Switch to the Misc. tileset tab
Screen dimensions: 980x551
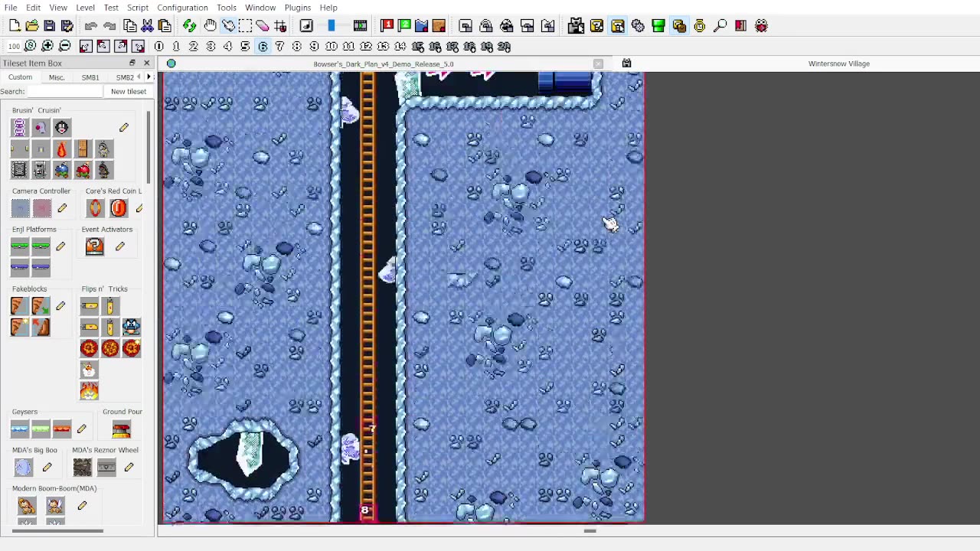coord(57,77)
